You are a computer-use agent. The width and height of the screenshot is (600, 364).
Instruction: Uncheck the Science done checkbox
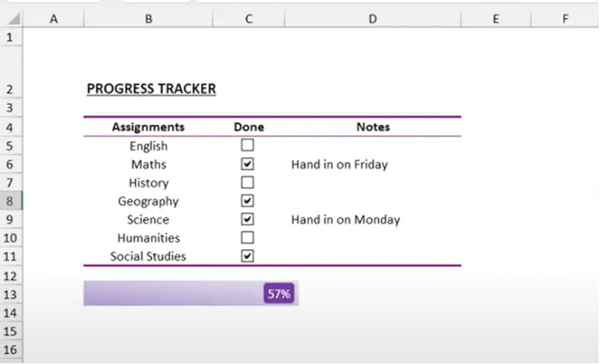click(247, 219)
